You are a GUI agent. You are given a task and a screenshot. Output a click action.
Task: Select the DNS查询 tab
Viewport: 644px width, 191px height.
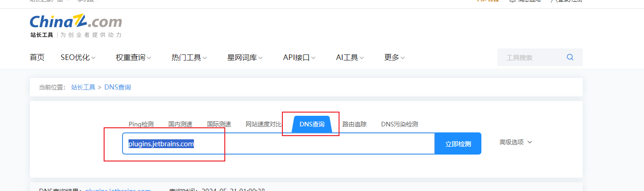pyautogui.click(x=312, y=124)
